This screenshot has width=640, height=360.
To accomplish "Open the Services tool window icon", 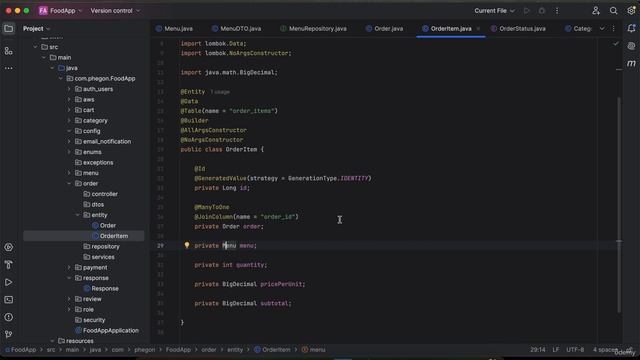I will click(9, 247).
